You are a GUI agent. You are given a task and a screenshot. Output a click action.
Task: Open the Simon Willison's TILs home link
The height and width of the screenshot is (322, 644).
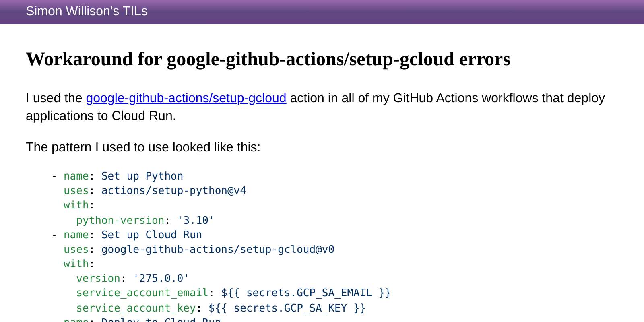[x=87, y=11]
